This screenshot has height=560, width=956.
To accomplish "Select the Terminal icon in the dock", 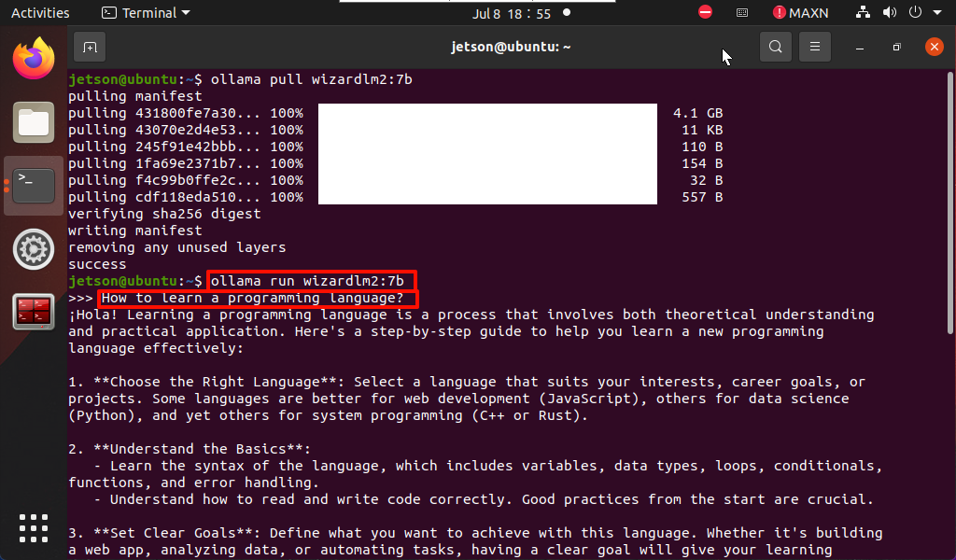I will 34,186.
